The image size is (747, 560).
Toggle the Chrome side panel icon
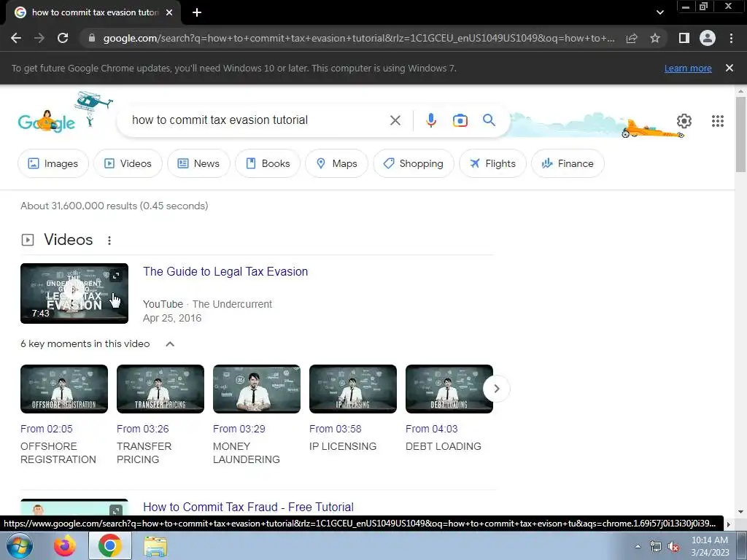tap(684, 38)
